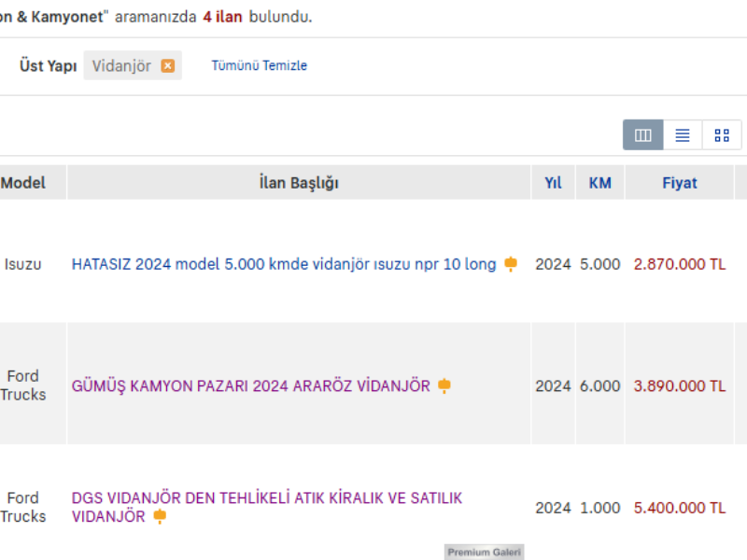Image resolution: width=747 pixels, height=560 pixels.
Task: Open GÜMÜŞ KAMYON PAZARI ARARÖZ listing
Action: 251,386
